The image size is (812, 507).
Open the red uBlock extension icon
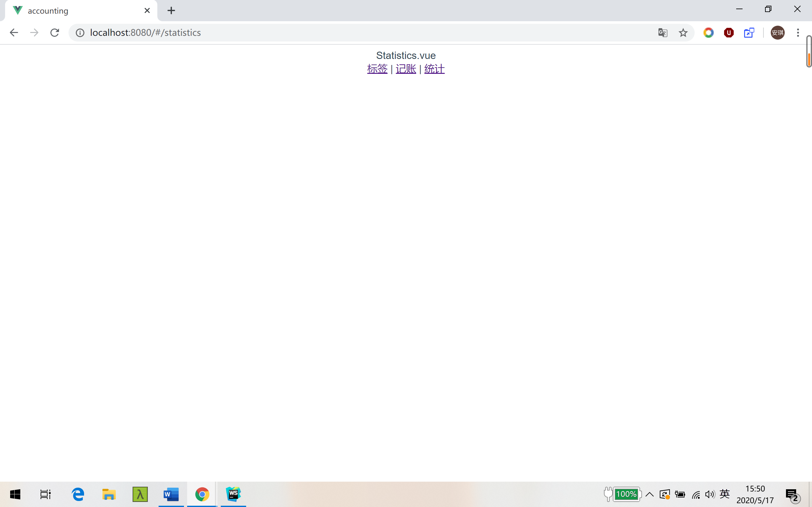(729, 33)
